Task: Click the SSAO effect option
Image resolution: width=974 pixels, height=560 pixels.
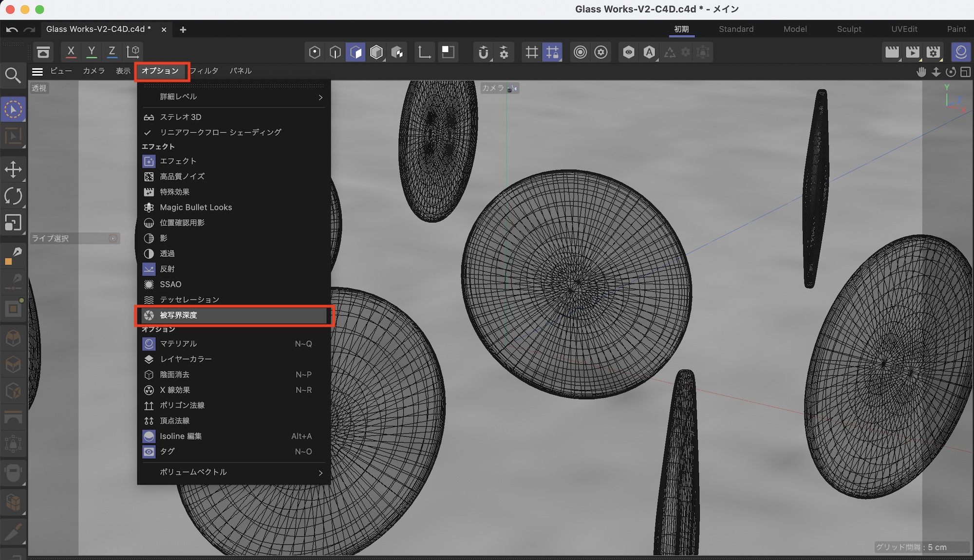Action: click(x=170, y=284)
